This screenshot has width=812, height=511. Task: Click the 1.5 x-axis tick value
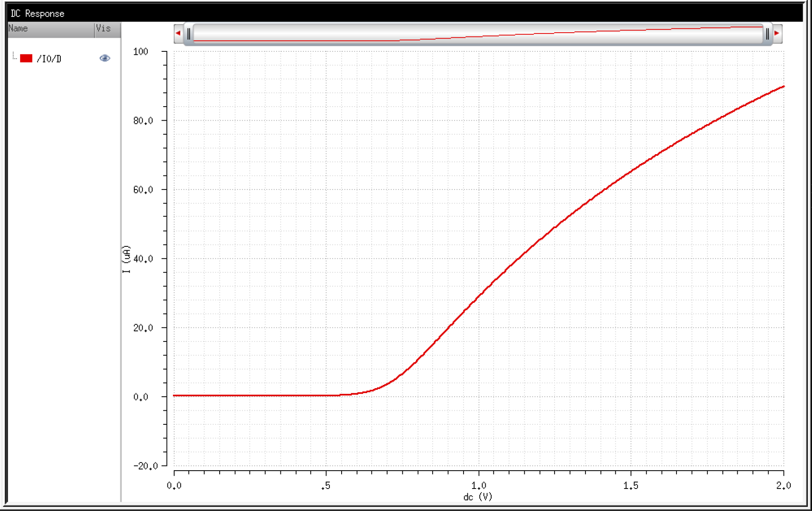pyautogui.click(x=631, y=486)
